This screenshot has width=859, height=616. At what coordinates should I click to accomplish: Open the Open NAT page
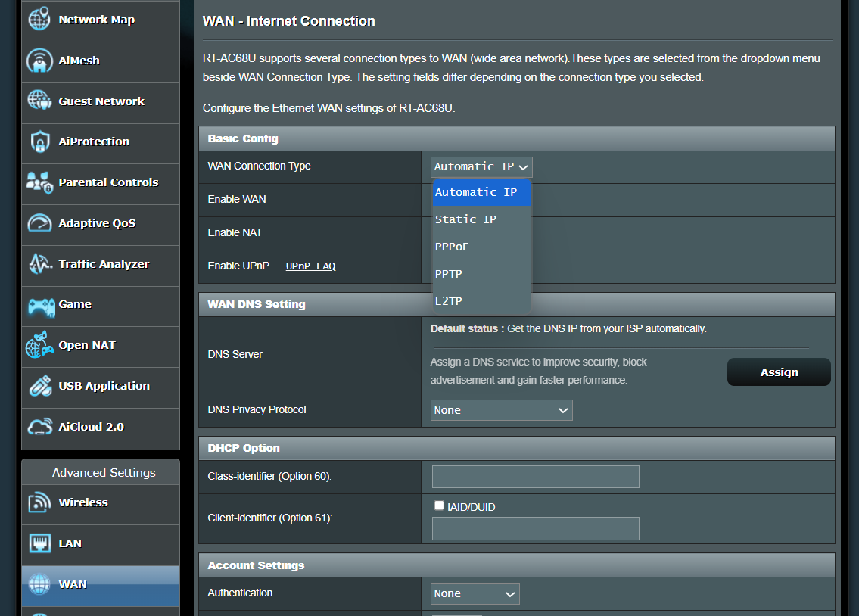tap(101, 347)
